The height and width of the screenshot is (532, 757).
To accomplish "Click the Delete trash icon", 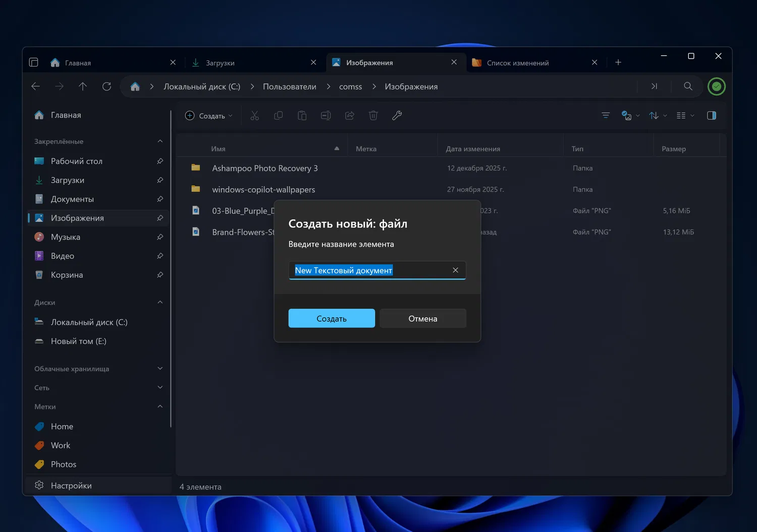I will point(373,116).
